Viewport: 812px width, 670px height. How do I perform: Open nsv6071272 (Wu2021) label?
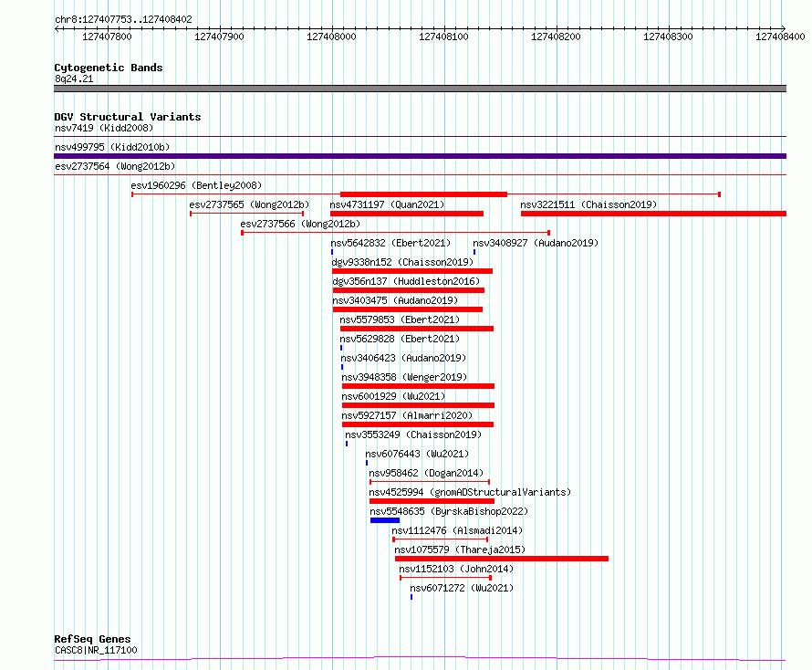click(462, 588)
